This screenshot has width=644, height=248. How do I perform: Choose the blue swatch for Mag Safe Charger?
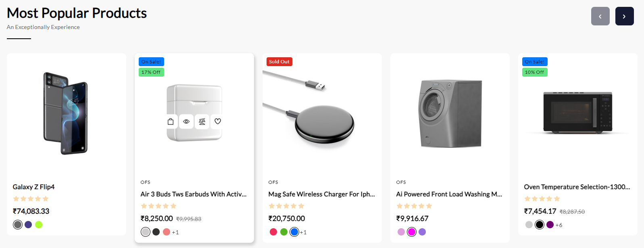click(x=294, y=232)
